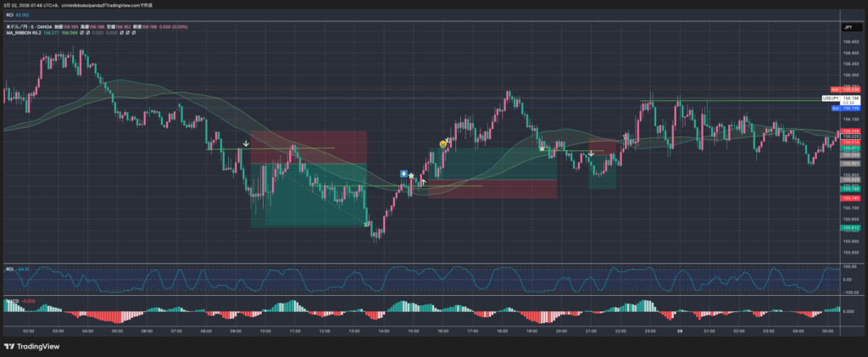Image resolution: width=868 pixels, height=357 pixels.
Task: Click the green horizontal line near 156.2
Action: pyautogui.click(x=746, y=100)
